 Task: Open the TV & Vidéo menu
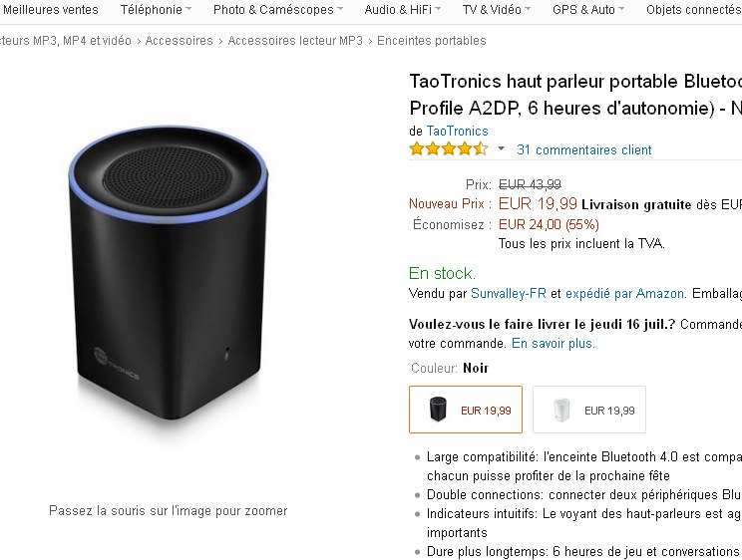coord(496,10)
